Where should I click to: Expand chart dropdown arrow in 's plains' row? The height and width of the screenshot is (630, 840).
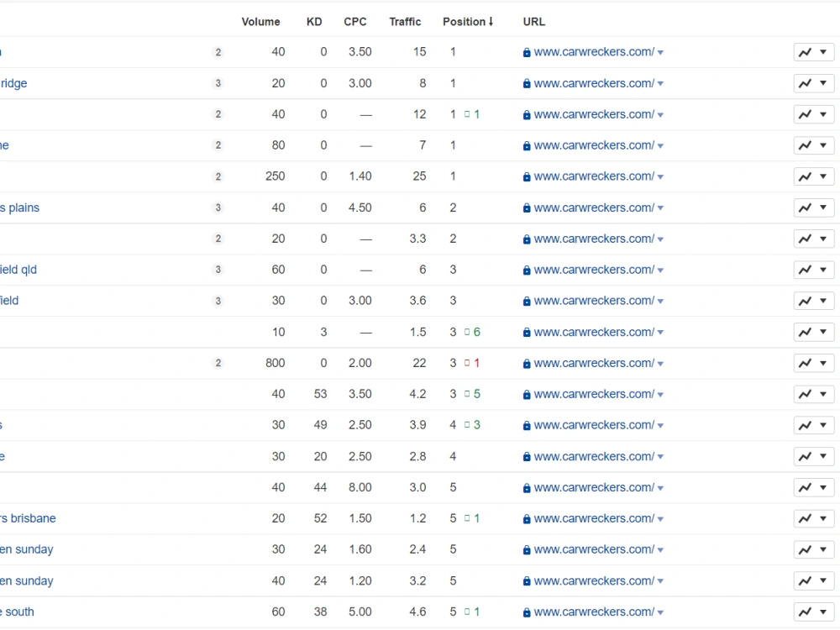click(x=823, y=207)
